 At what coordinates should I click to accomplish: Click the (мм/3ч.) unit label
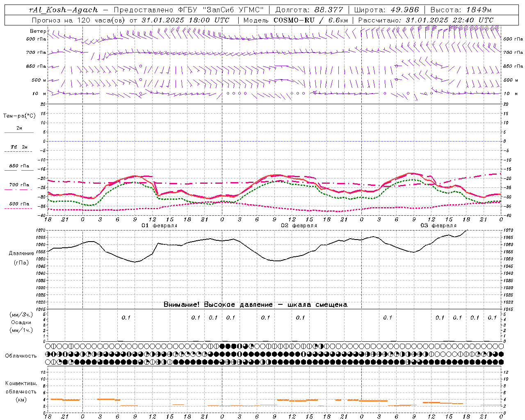point(21,315)
